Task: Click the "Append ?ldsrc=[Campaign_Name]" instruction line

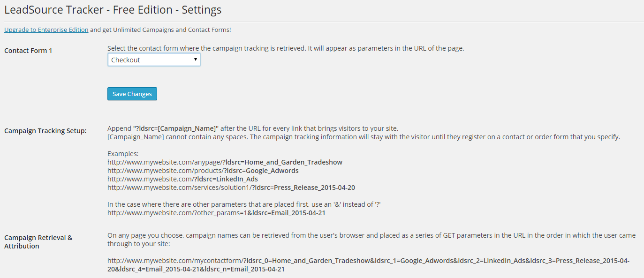Action: point(253,128)
